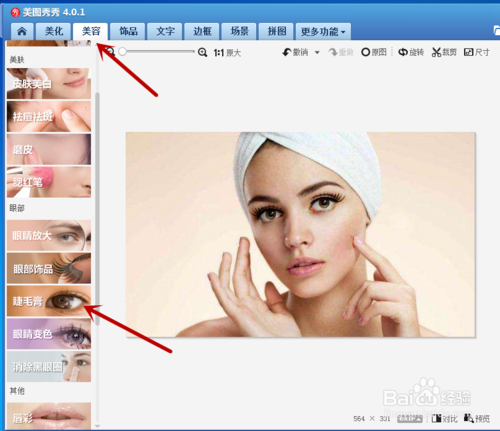Rotate the photo using 旋转
500x431 pixels.
point(411,52)
